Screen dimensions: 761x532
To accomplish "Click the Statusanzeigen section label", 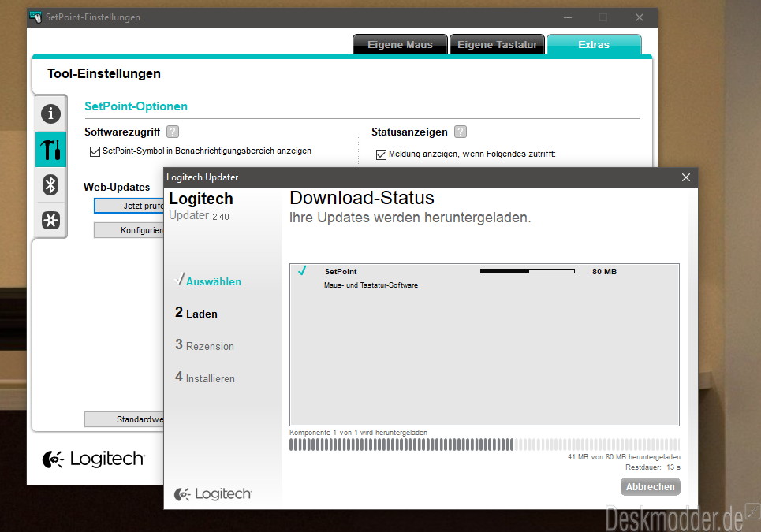I will click(409, 132).
